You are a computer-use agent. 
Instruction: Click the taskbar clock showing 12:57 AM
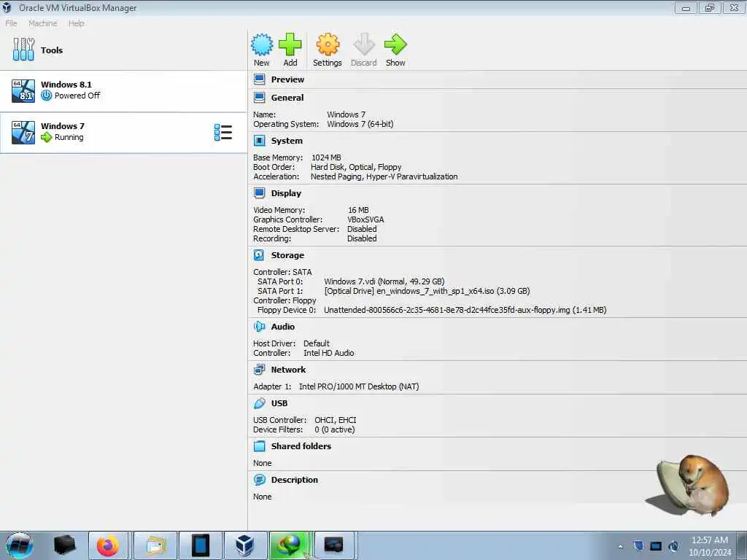[709, 545]
